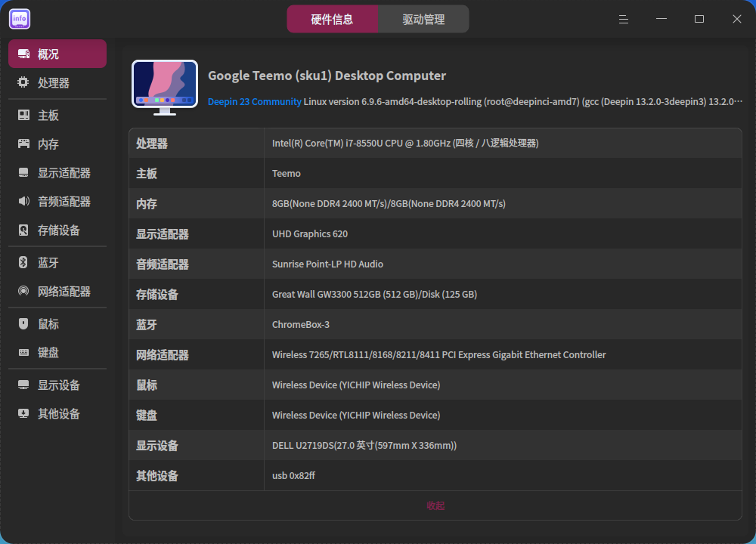This screenshot has width=756, height=544.
Task: Click the Device Manager info app icon
Action: click(x=20, y=19)
